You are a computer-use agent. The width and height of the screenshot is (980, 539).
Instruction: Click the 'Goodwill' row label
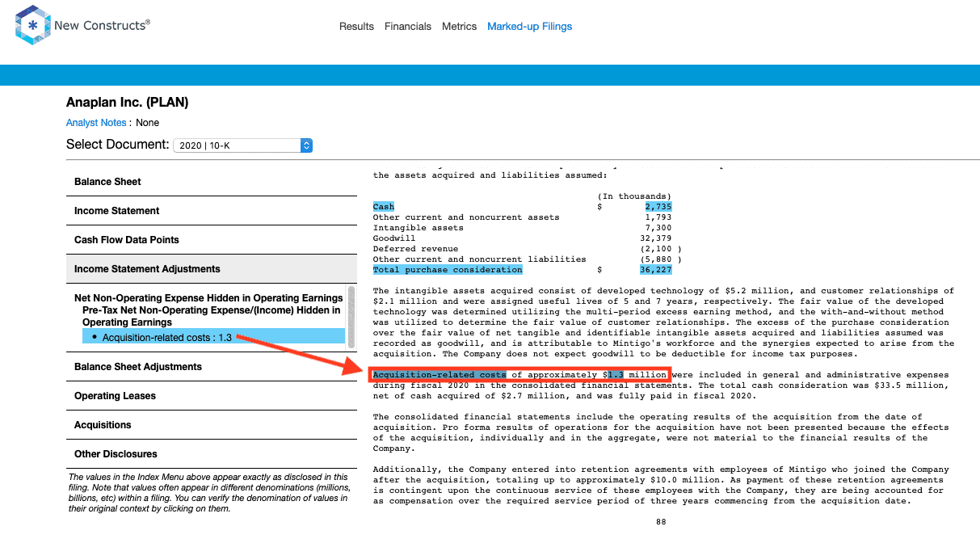pos(394,238)
